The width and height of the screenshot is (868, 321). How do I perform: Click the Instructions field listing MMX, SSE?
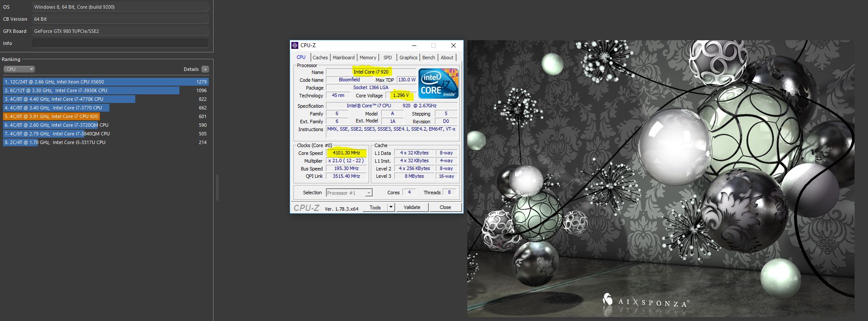pyautogui.click(x=391, y=132)
